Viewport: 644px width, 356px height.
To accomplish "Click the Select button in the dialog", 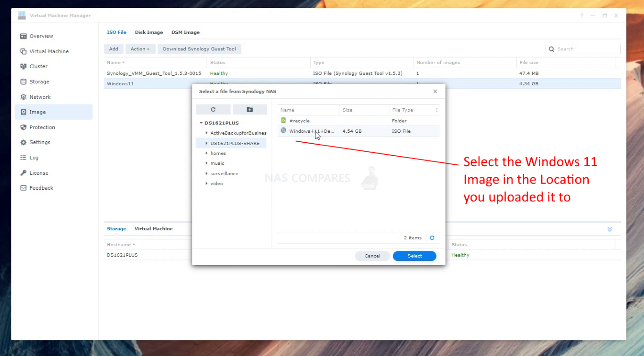I will [415, 256].
